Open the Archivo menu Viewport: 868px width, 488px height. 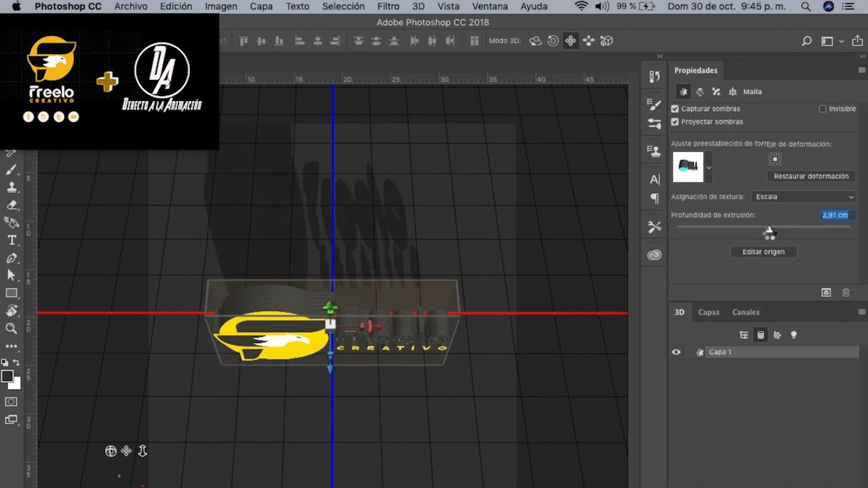[131, 6]
